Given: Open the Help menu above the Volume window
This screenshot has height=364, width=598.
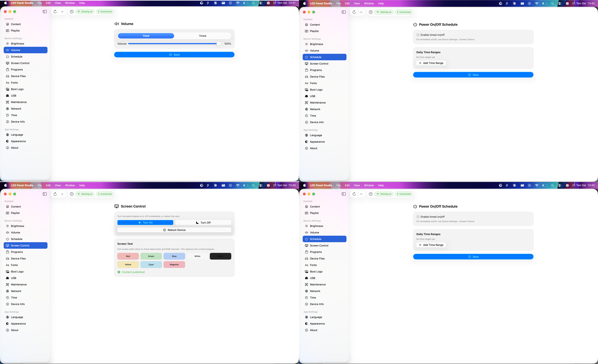Looking at the screenshot, I should tap(82, 3).
